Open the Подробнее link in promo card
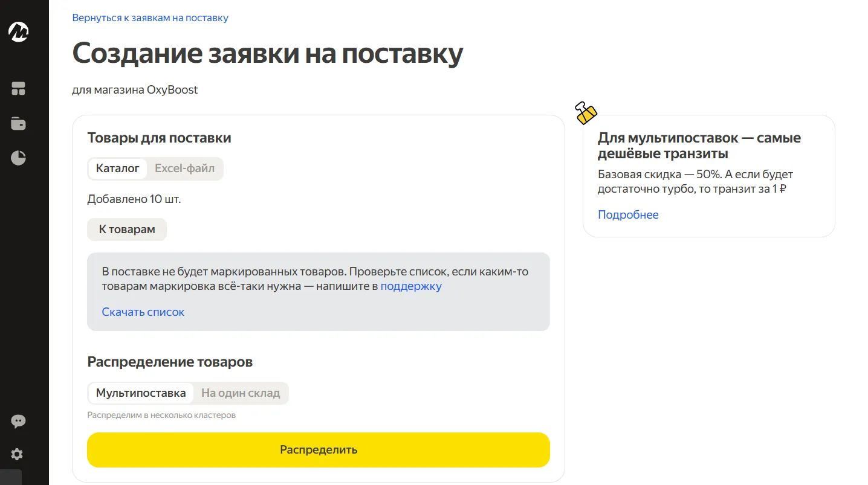 (x=628, y=215)
